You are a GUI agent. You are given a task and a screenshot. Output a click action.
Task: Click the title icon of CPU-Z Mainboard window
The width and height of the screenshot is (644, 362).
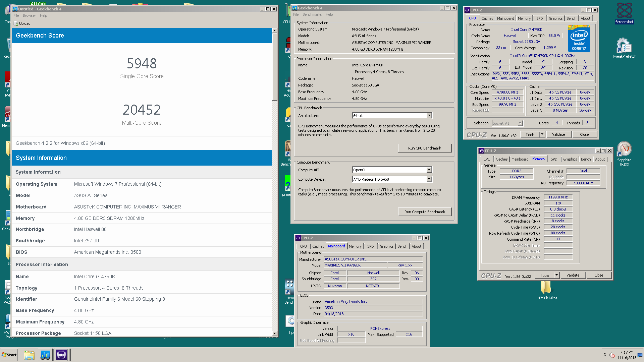click(298, 238)
